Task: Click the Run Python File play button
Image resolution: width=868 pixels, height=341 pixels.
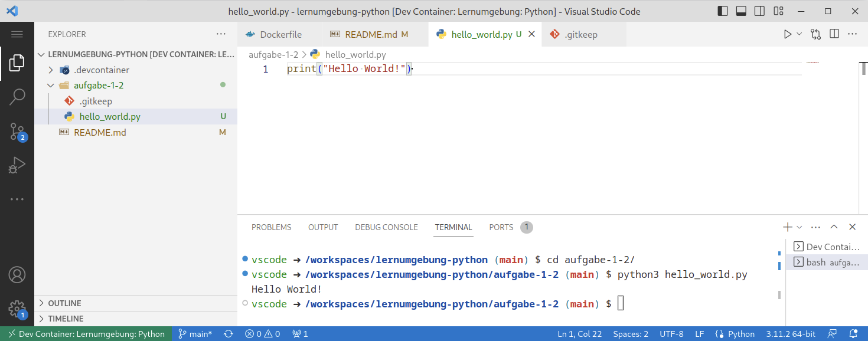Action: point(787,34)
